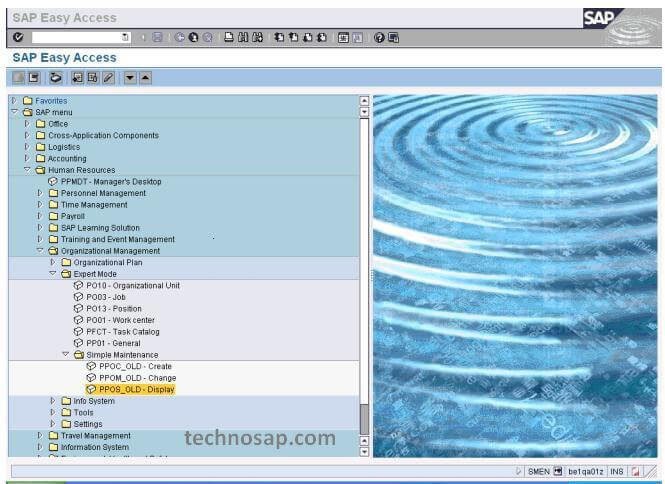Click the Exit icon in standard toolbar
665x484 pixels.
pos(193,38)
